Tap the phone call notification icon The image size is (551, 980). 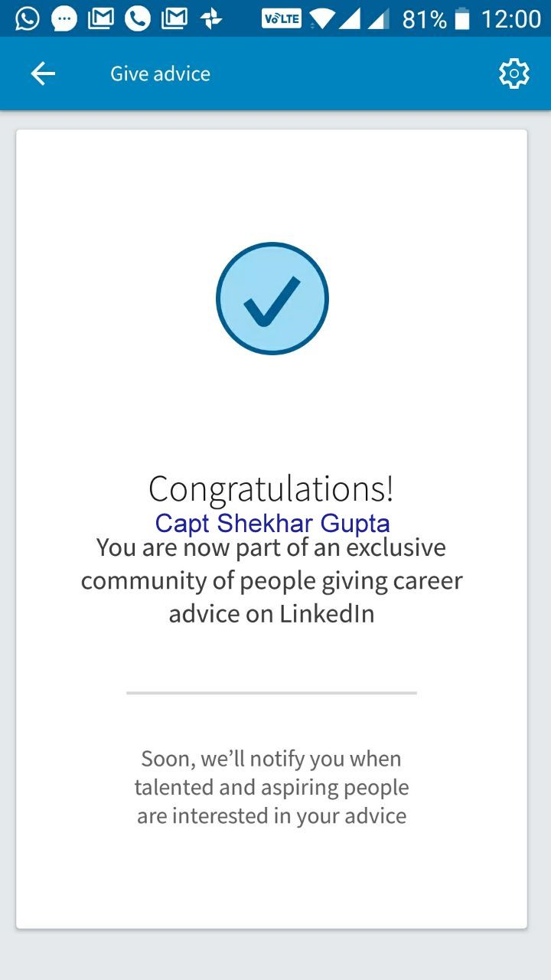[x=138, y=18]
